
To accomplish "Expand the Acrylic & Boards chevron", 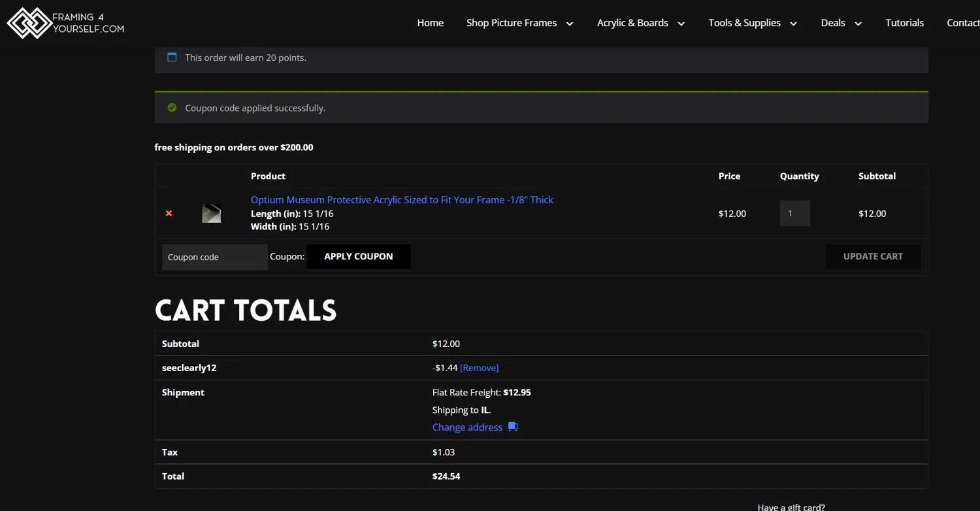I will click(x=681, y=24).
